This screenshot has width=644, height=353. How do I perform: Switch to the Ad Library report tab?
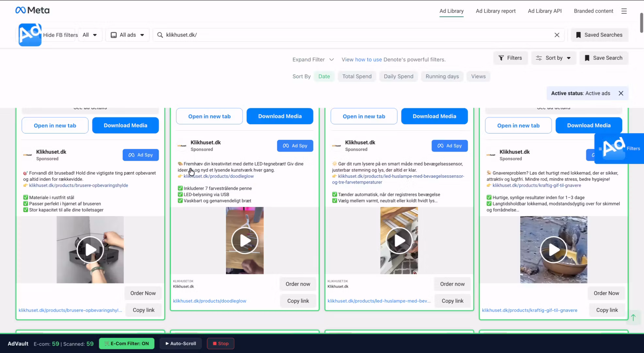495,11
